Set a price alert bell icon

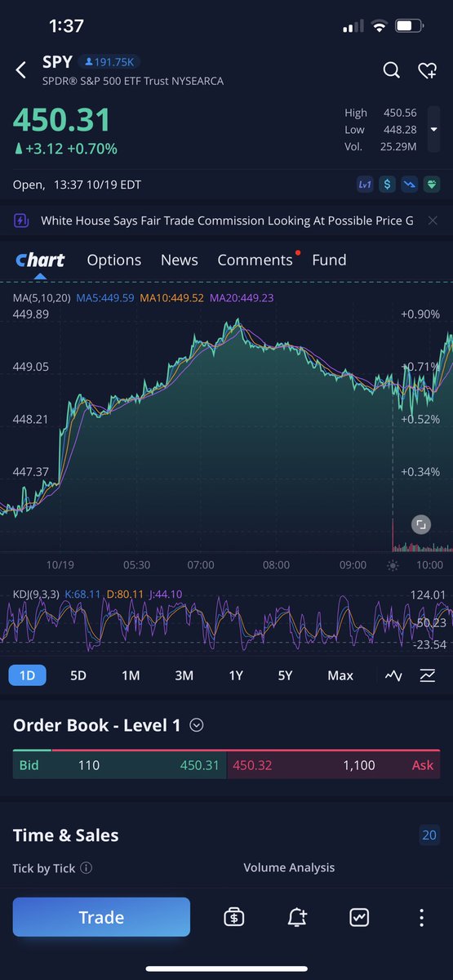297,917
